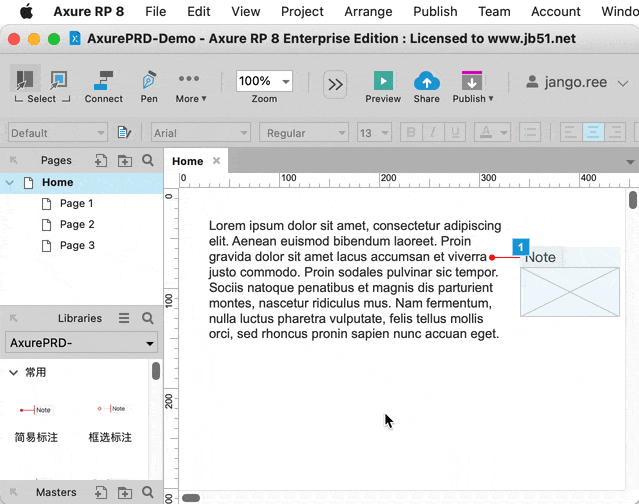Pop out the Masters panel
This screenshot has height=504, width=639.
13,492
